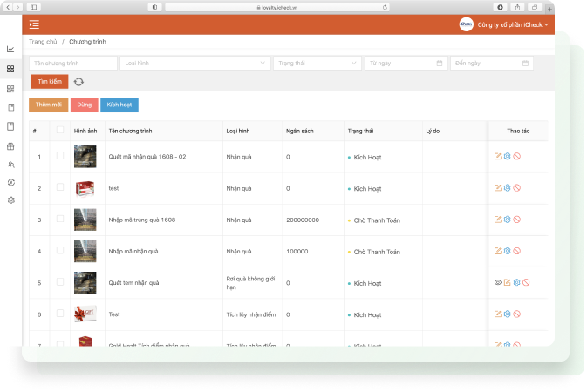Click stop icon for row 2 'test'
This screenshot has width=587, height=392.
click(516, 188)
